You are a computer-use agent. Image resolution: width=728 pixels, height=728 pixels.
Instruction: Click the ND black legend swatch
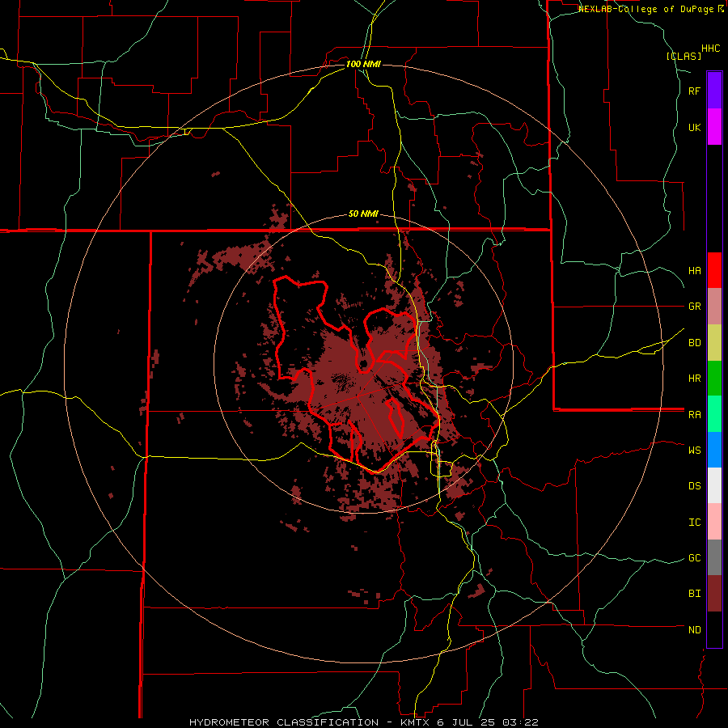tap(714, 629)
